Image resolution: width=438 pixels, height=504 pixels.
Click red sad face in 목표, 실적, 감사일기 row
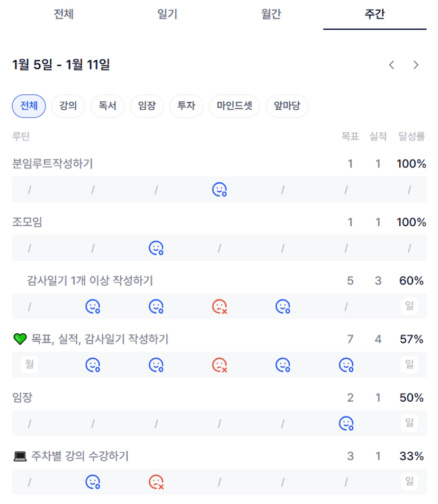tap(219, 365)
